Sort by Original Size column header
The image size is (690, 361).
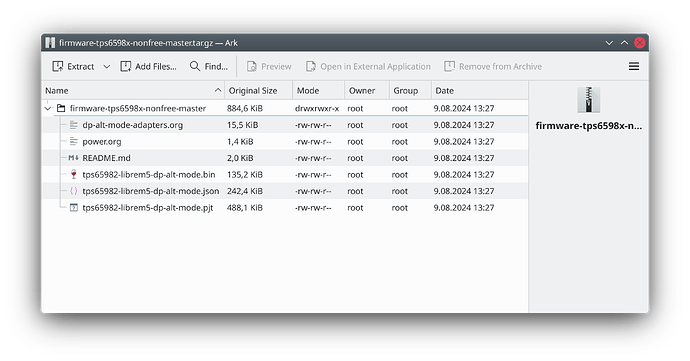(x=258, y=91)
